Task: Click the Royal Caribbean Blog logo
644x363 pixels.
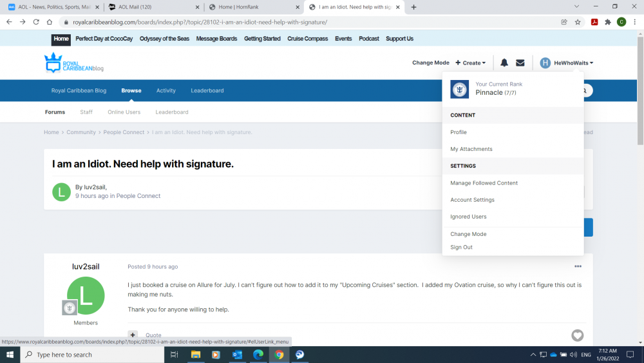Action: [x=74, y=63]
